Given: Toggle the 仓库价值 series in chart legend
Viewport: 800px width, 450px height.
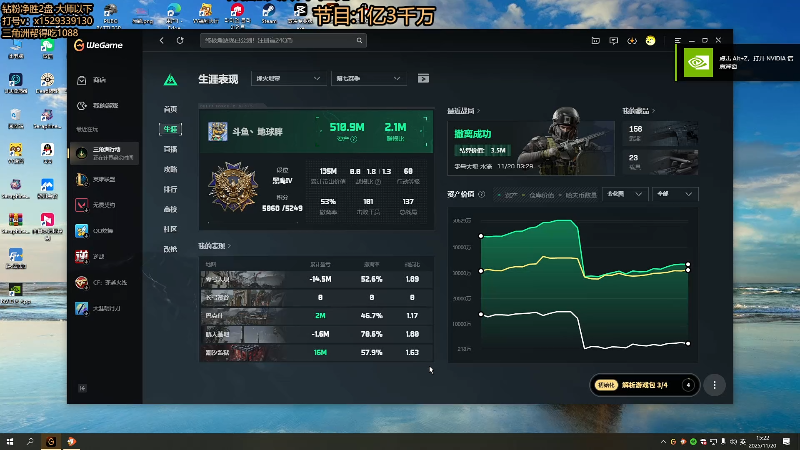Looking at the screenshot, I should (x=538, y=195).
